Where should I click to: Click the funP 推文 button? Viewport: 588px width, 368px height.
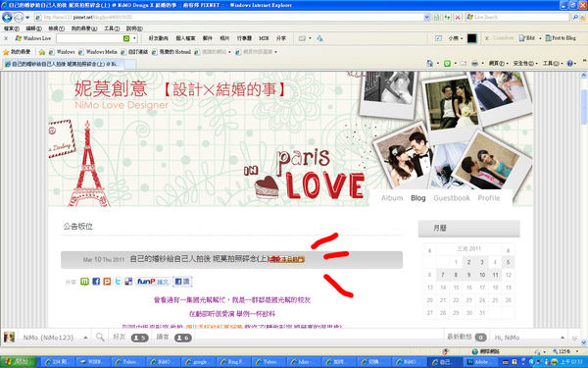click(153, 282)
